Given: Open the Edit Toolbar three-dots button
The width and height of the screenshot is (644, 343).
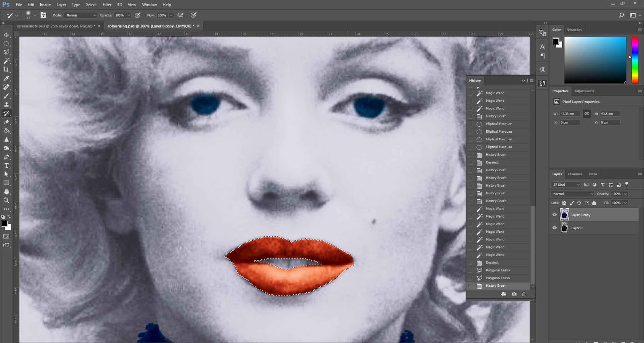Looking at the screenshot, I should coord(6,209).
